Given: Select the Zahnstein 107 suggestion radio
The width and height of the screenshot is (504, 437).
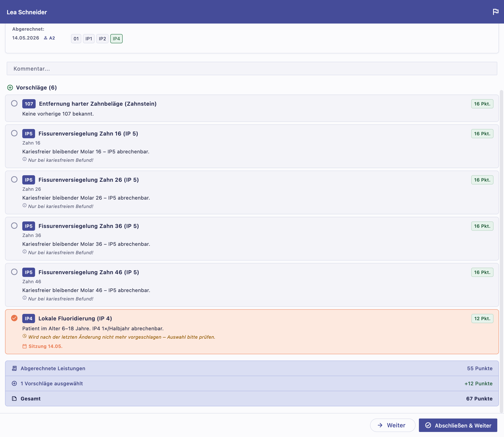Looking at the screenshot, I should click(14, 103).
